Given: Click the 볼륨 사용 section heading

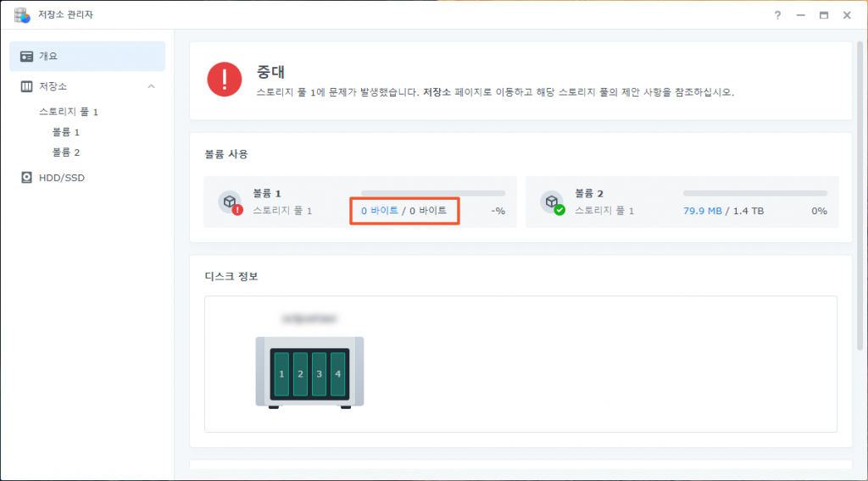Looking at the screenshot, I should (x=225, y=153).
